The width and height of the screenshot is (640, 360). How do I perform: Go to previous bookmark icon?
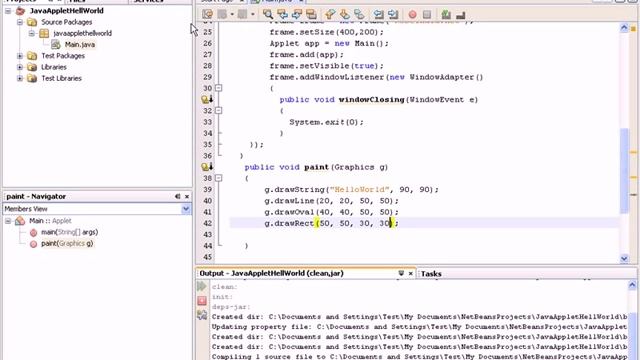pos(330,15)
